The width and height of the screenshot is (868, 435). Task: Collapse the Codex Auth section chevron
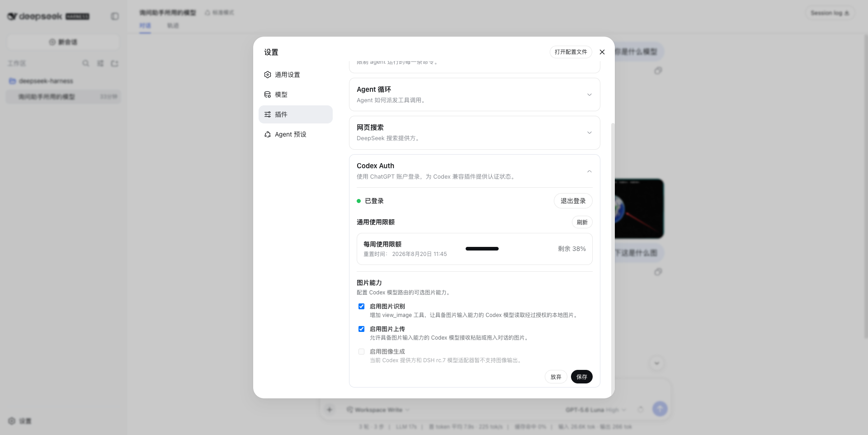(x=589, y=171)
